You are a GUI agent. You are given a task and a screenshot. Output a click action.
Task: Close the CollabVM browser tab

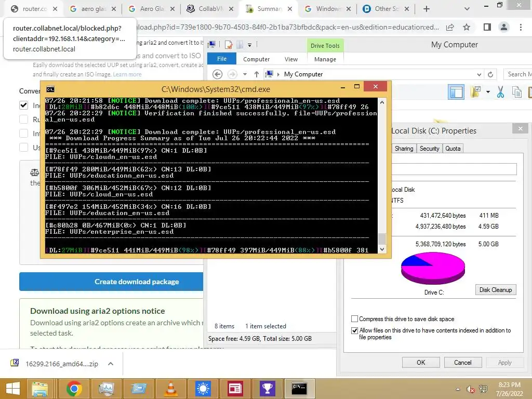click(x=231, y=9)
